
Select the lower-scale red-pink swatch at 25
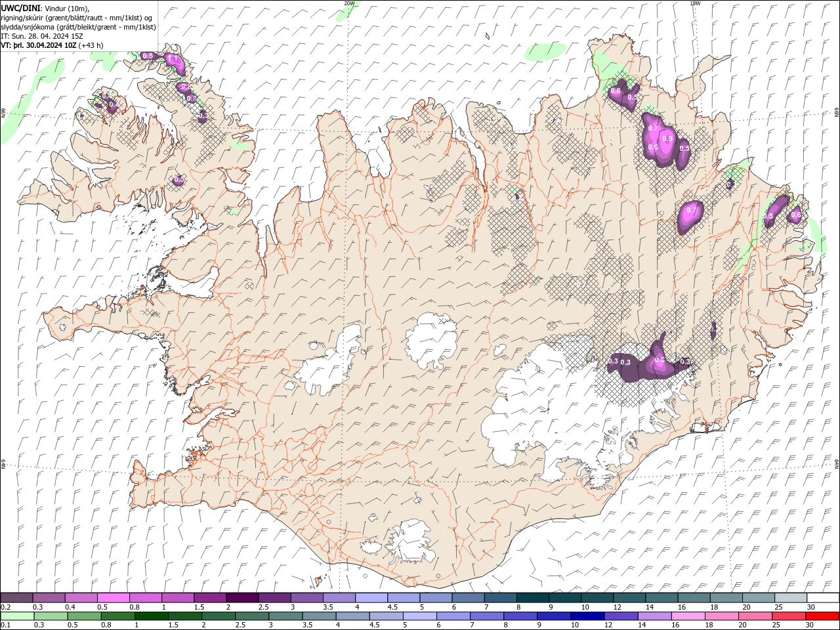click(788, 616)
